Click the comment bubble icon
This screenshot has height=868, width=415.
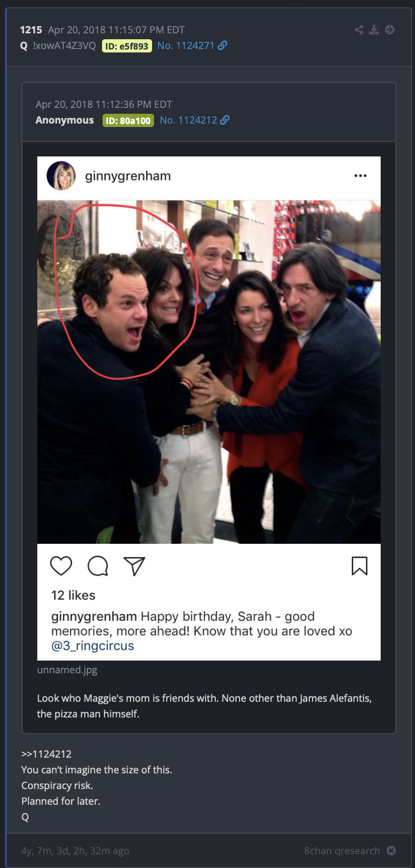point(98,566)
